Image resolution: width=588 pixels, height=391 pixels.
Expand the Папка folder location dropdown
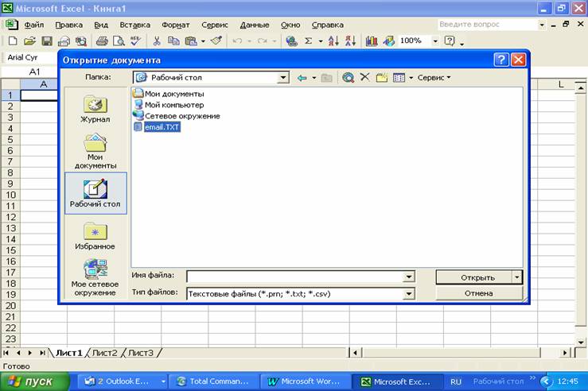click(x=282, y=78)
